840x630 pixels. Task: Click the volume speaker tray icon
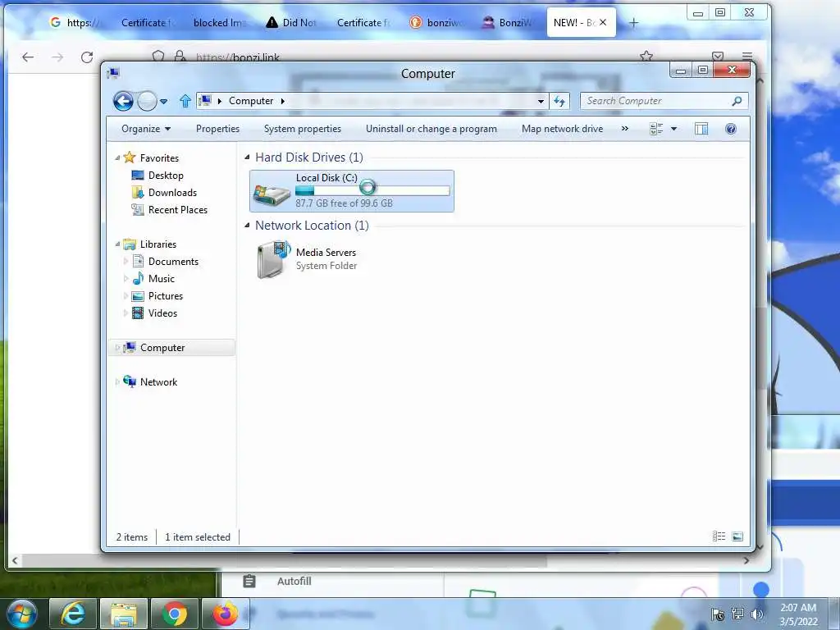click(x=757, y=614)
